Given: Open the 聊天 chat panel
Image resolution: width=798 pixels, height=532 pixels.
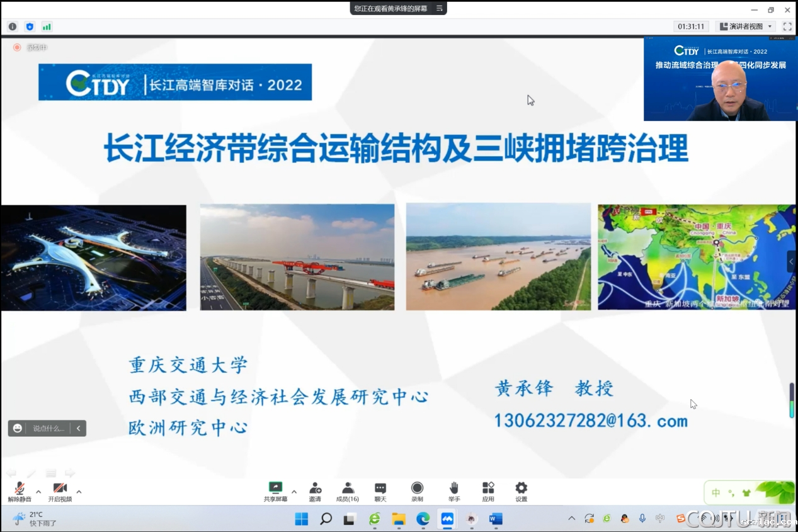Looking at the screenshot, I should (x=380, y=492).
